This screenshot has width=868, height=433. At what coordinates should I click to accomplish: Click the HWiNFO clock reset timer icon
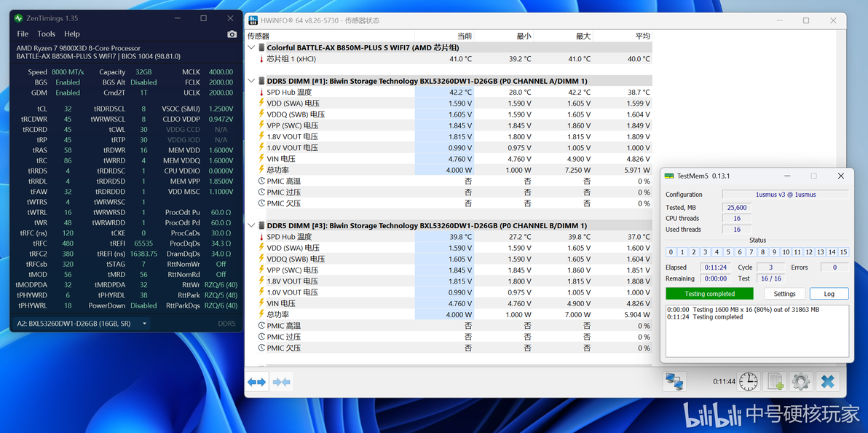click(749, 381)
